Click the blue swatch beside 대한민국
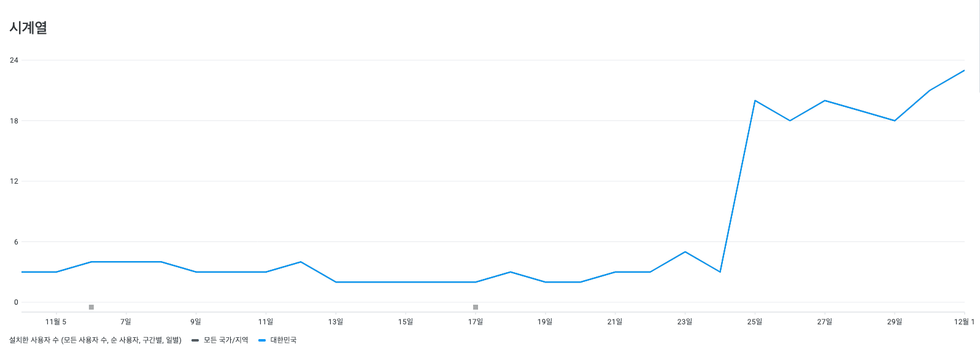Viewport: 980px width, 352px height. pyautogui.click(x=262, y=340)
